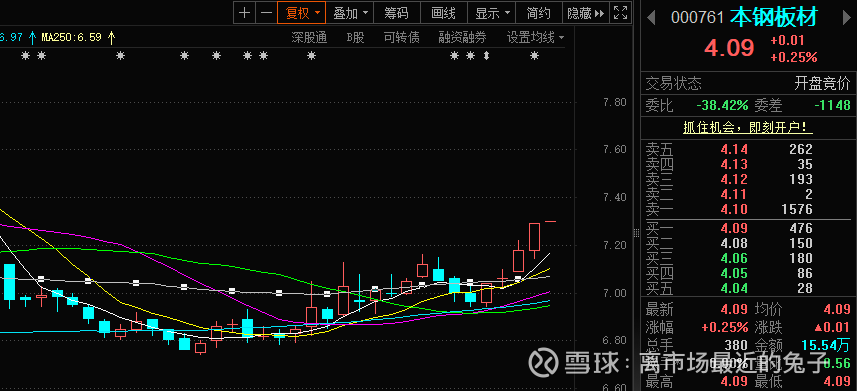Collapse side panel with 隐藏 button
Viewport: 857px width, 391px height.
(x=586, y=13)
